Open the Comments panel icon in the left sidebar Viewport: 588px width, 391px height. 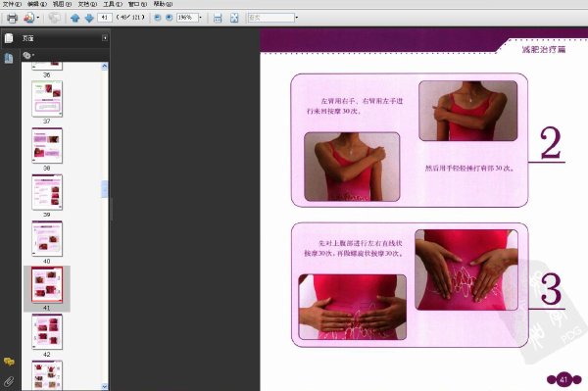[x=9, y=362]
